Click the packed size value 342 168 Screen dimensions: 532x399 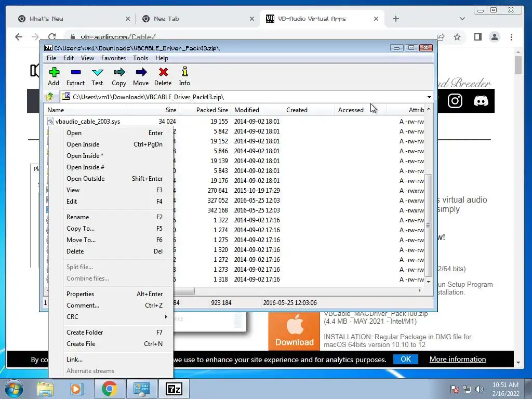(218, 210)
